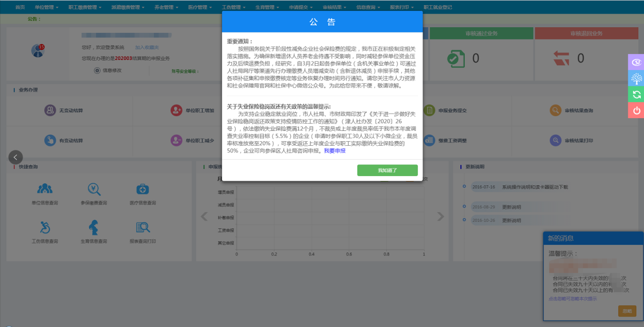Click the 其它申报 chart axis label
The height and width of the screenshot is (327, 644).
[x=226, y=243]
